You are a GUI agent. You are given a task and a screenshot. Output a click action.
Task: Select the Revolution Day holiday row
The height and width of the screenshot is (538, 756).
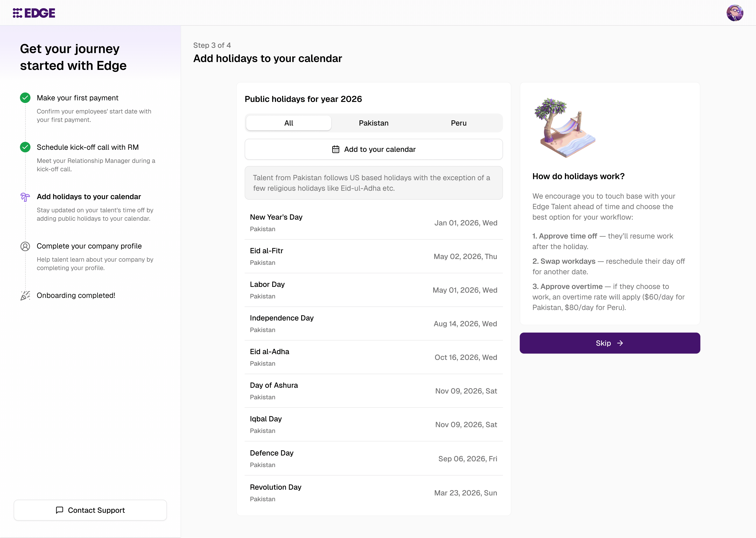[x=373, y=493]
